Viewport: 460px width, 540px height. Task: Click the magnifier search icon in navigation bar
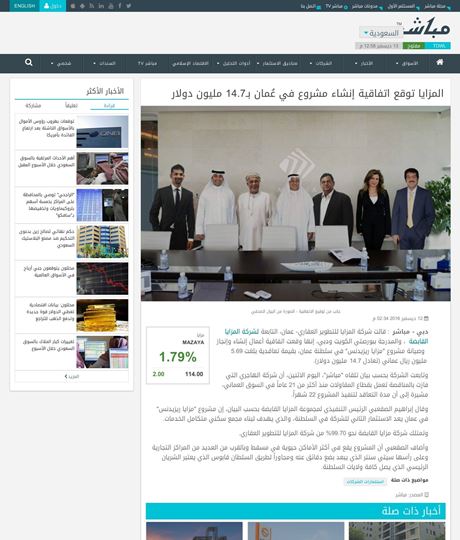(29, 62)
